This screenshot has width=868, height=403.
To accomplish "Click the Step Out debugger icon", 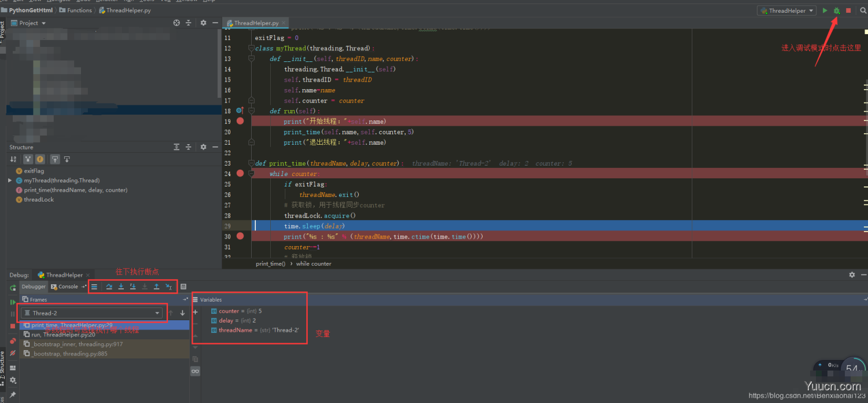I will pos(156,287).
